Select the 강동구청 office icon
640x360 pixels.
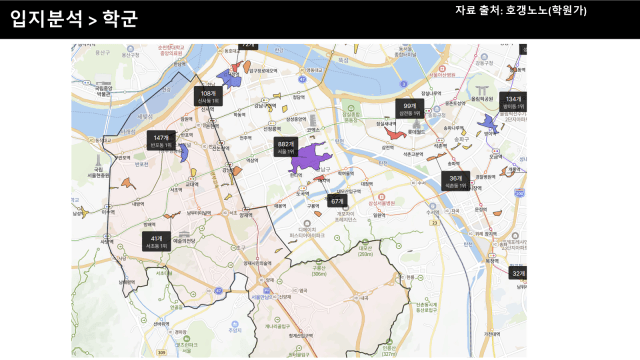[484, 57]
